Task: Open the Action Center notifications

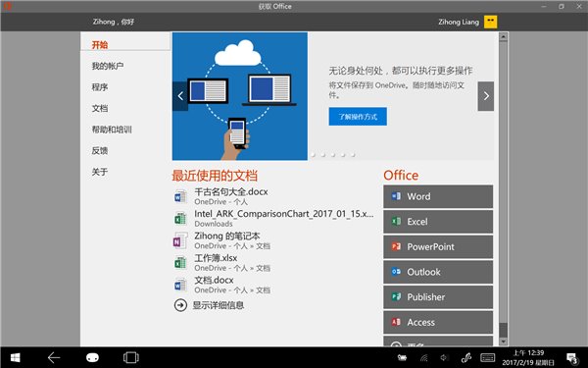Action: pyautogui.click(x=572, y=358)
